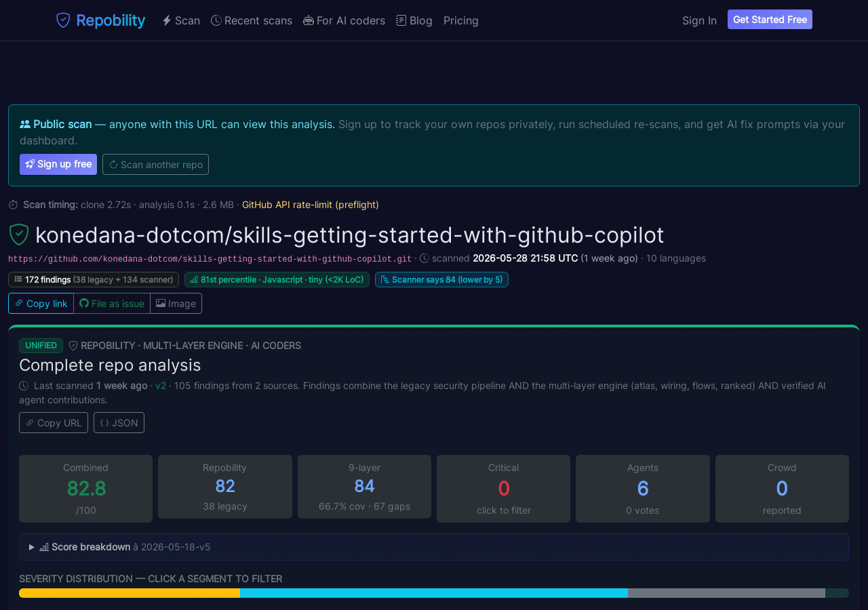Click the 172 findings badge
Screen dimensions: 868x610
94,279
